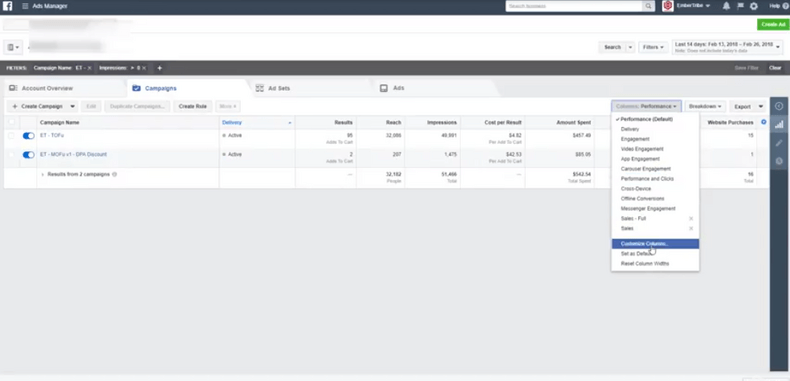
Task: Remove the Campaign Name ET filter
Action: pyautogui.click(x=90, y=68)
